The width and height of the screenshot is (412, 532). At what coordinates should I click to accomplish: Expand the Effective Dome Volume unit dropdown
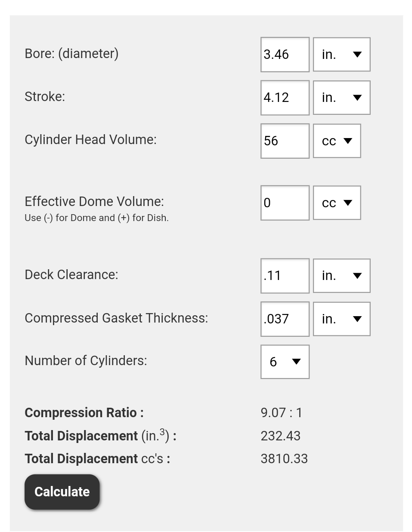click(337, 203)
